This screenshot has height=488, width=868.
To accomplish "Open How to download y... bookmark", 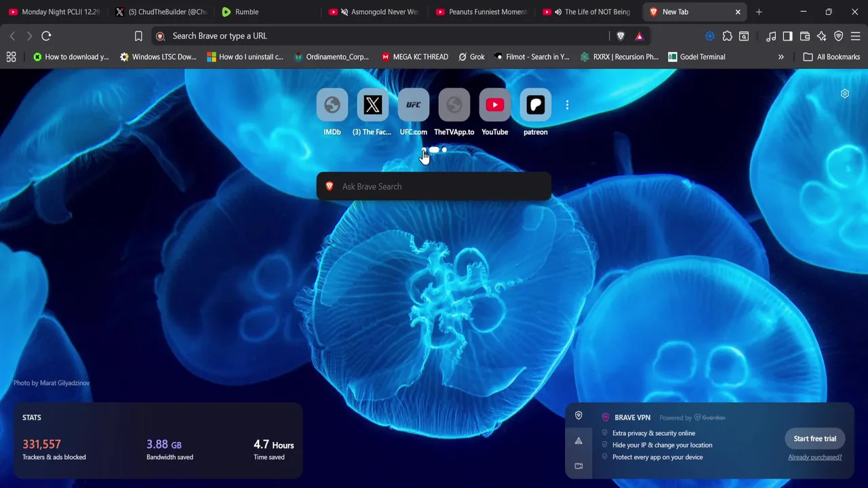I will tap(71, 57).
